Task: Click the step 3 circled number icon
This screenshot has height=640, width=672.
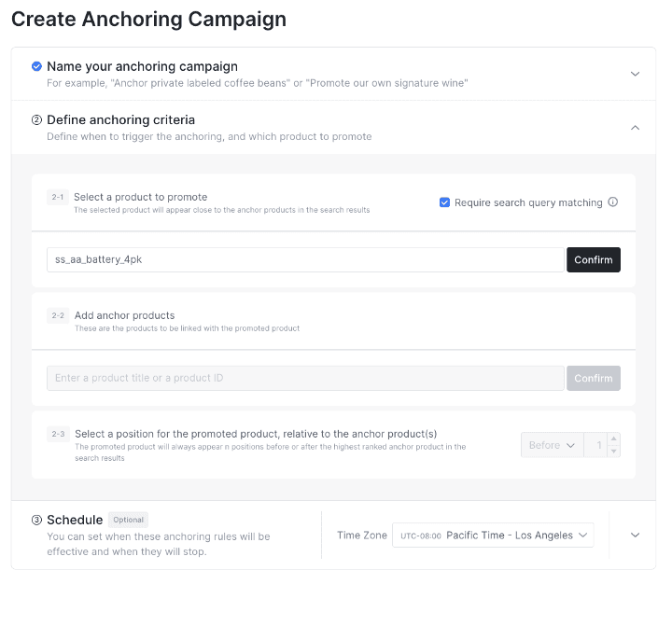Action: pos(36,520)
